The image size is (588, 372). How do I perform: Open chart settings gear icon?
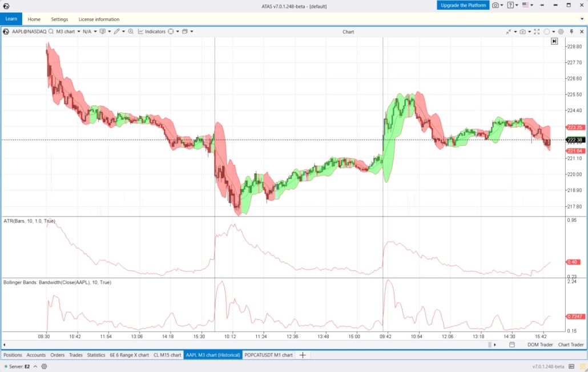pyautogui.click(x=561, y=31)
